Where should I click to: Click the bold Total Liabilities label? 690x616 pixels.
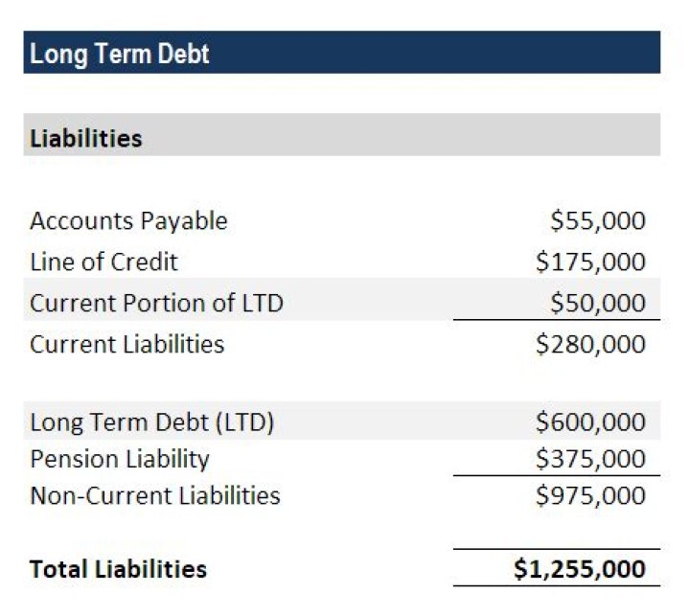pos(118,569)
